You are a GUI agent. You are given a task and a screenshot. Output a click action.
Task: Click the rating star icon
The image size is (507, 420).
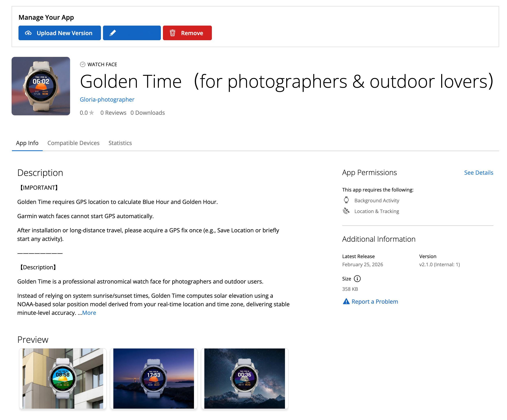coord(91,113)
